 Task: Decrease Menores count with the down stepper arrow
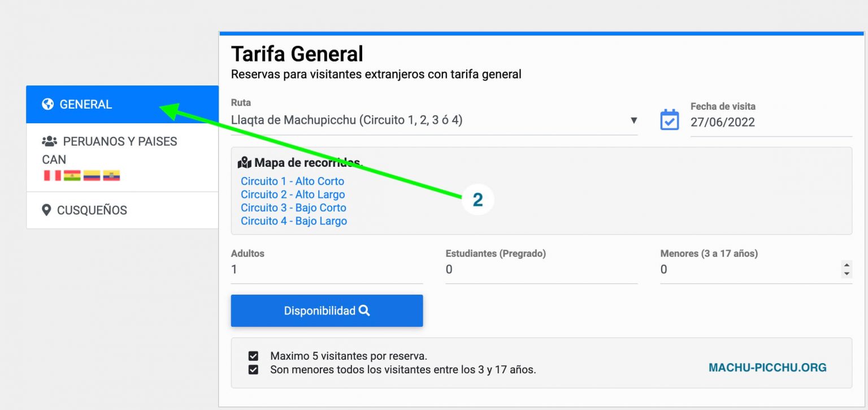click(847, 274)
